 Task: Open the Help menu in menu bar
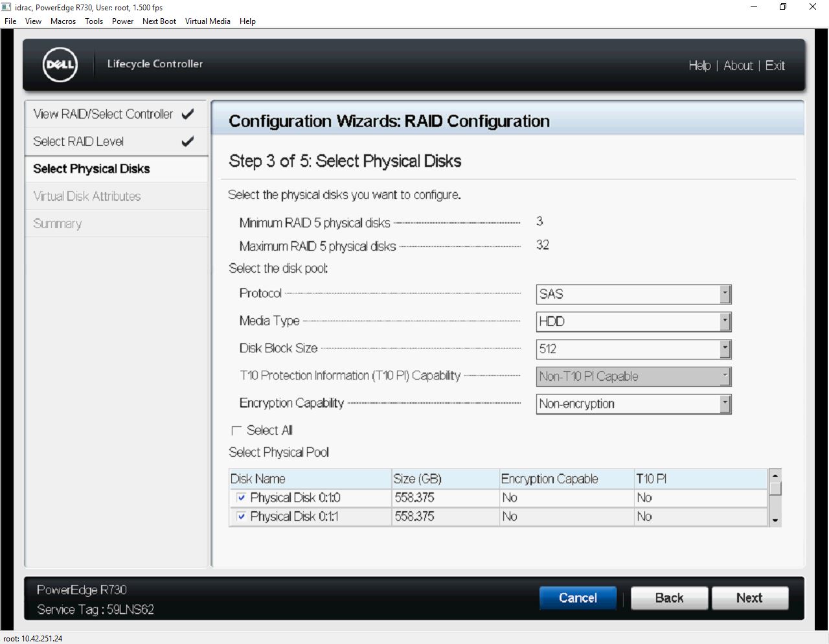(x=247, y=21)
